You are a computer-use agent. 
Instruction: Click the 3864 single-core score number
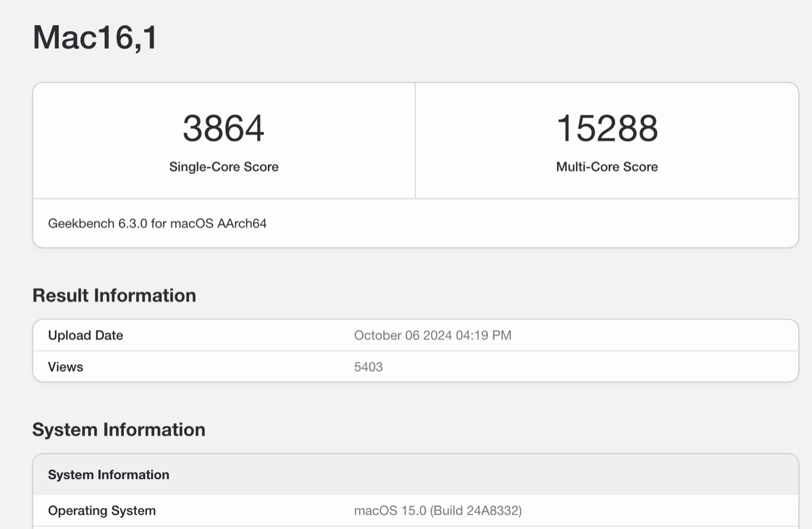(x=223, y=129)
